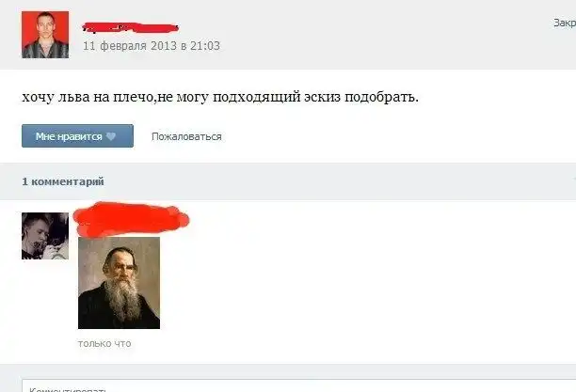Click the commenter's black-and-white avatar
Viewport: 576px width, 392px height.
[45, 236]
